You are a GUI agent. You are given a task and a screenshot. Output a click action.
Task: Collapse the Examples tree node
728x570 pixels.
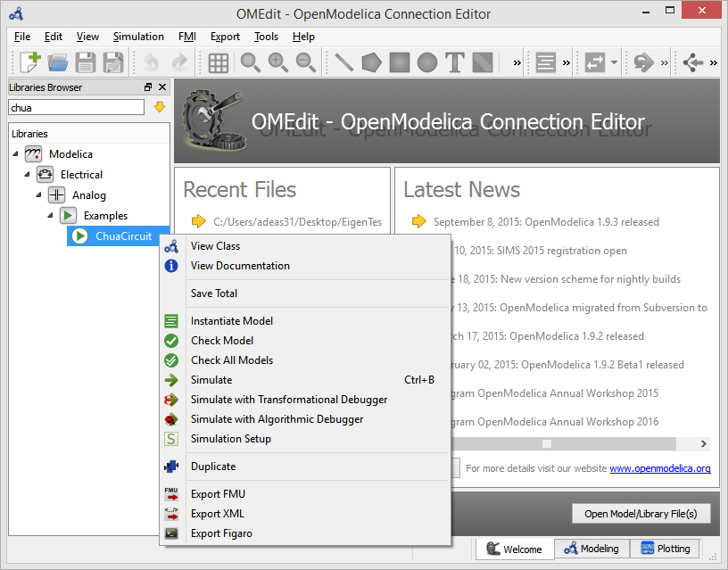[x=50, y=215]
